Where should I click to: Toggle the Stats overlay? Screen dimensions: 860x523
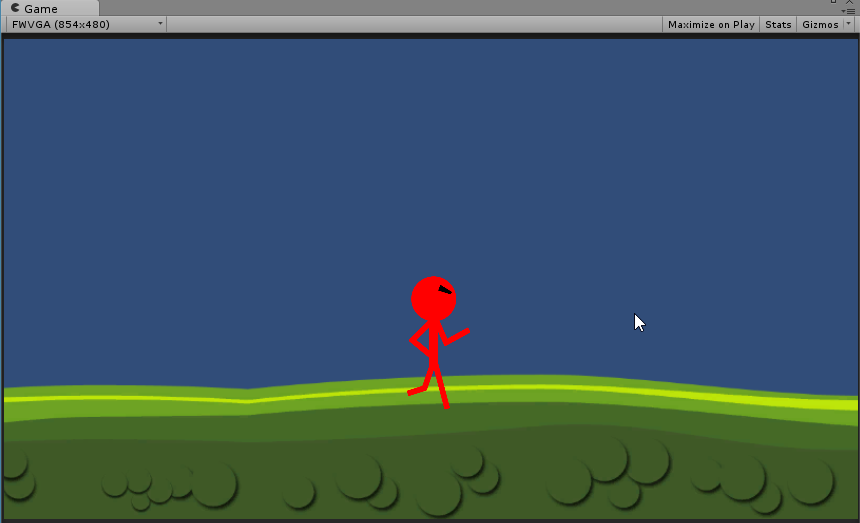778,24
